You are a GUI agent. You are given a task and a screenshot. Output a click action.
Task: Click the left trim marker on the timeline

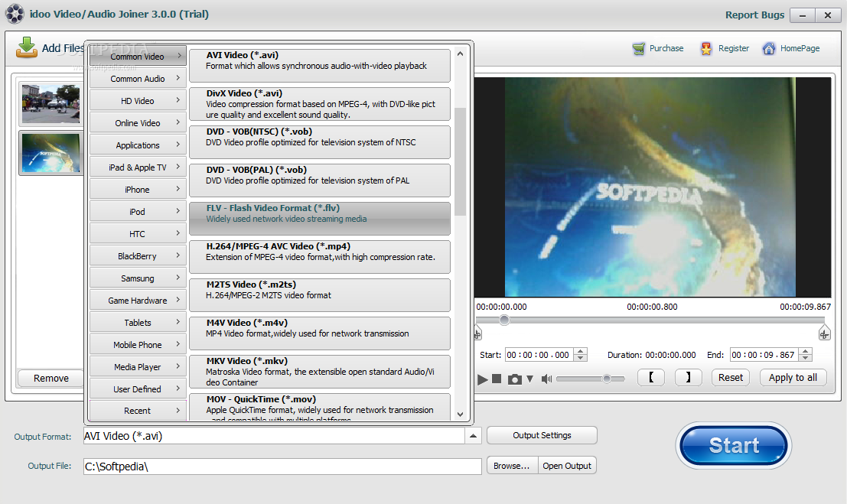click(x=477, y=334)
